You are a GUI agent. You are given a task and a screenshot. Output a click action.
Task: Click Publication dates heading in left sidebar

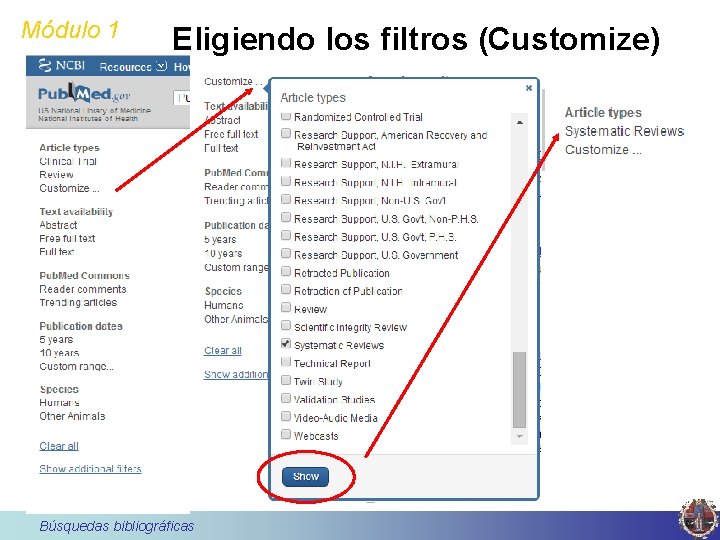point(81,326)
